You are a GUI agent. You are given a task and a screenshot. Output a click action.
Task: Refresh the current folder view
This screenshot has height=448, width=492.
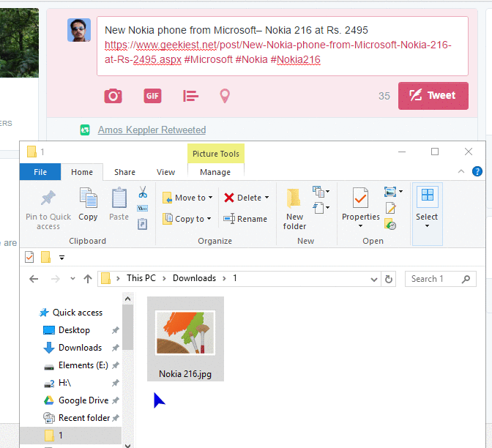[x=389, y=279]
